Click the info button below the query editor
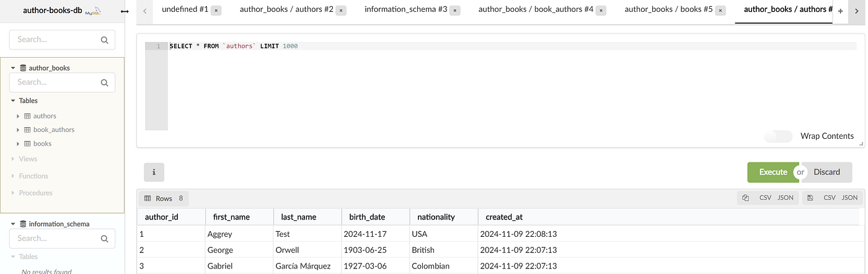868x274 pixels. (154, 172)
